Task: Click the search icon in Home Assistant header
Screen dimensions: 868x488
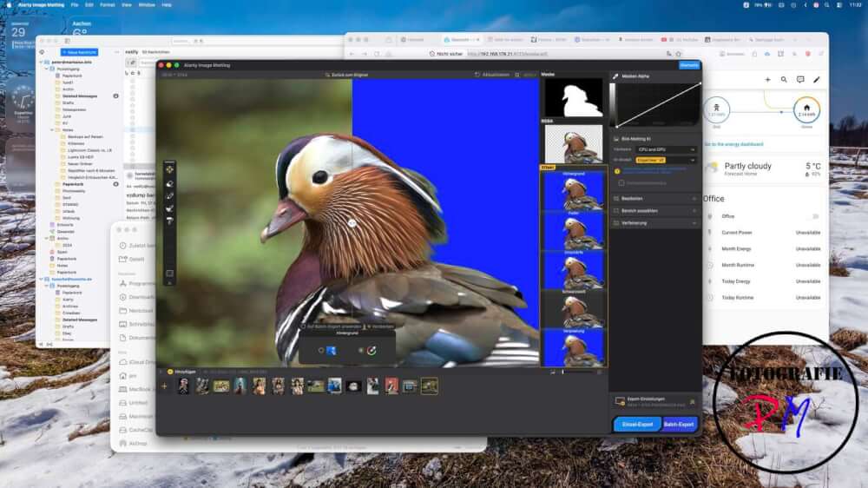Action: pyautogui.click(x=784, y=80)
